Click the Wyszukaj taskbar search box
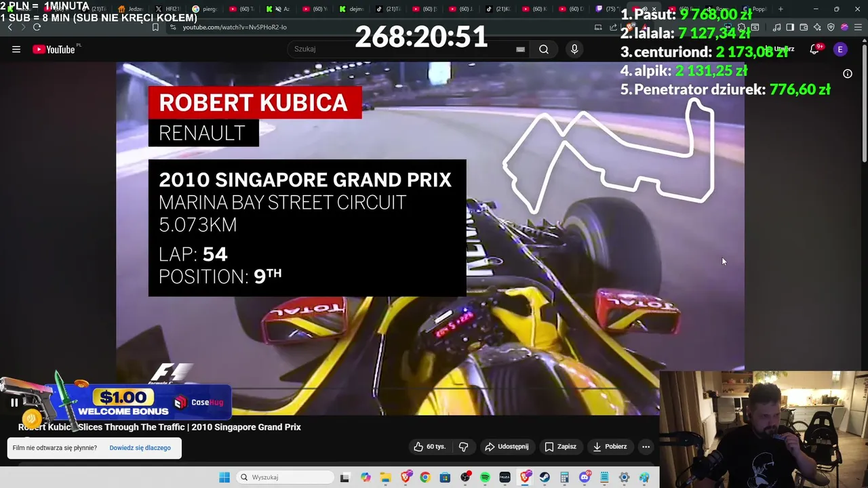The height and width of the screenshot is (488, 868). (285, 477)
